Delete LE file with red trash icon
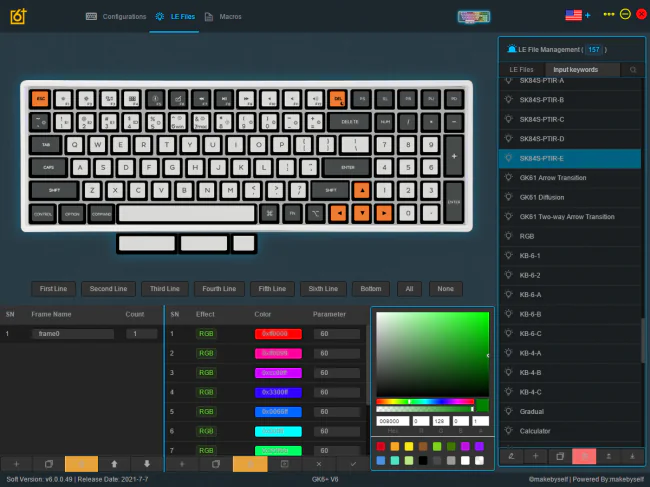 [x=584, y=456]
